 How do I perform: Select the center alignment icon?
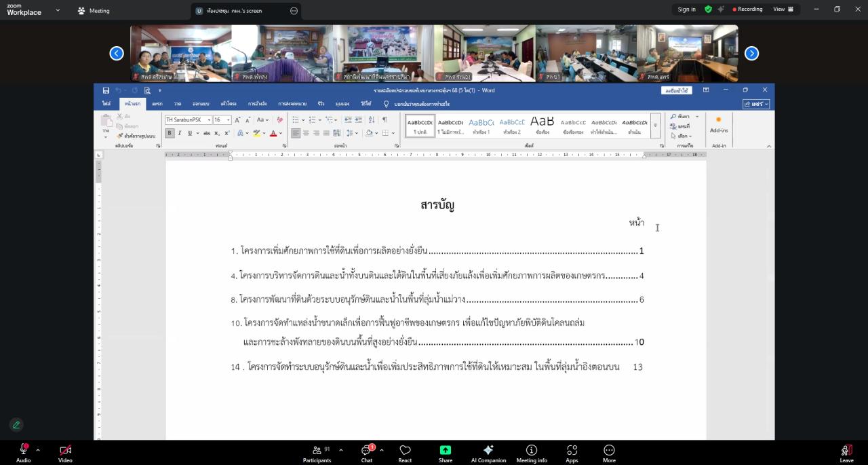(x=305, y=133)
